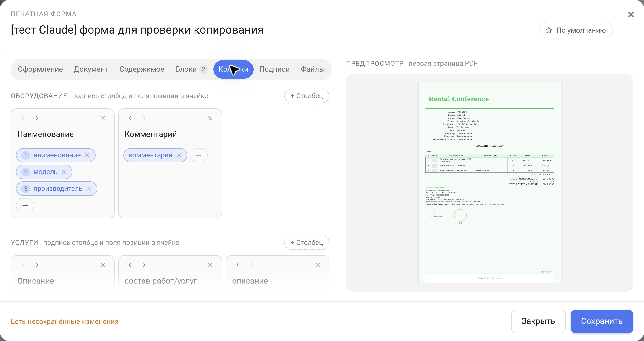
Task: Click left chevron of Наименование column
Action: tap(23, 118)
